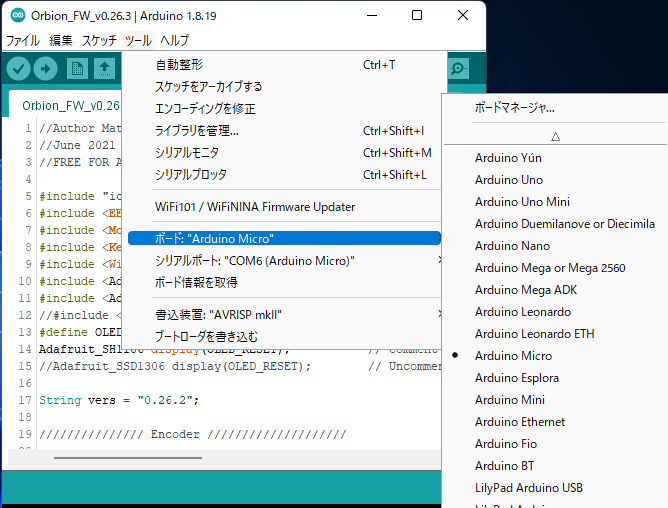Close the Arduino window
Screen dimensions: 668x508
pos(463,16)
